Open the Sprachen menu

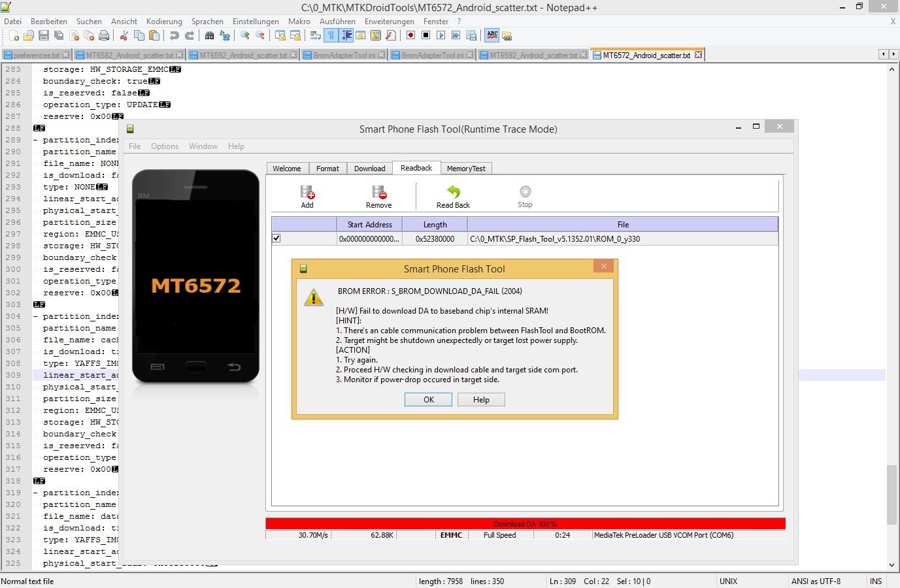pos(207,22)
